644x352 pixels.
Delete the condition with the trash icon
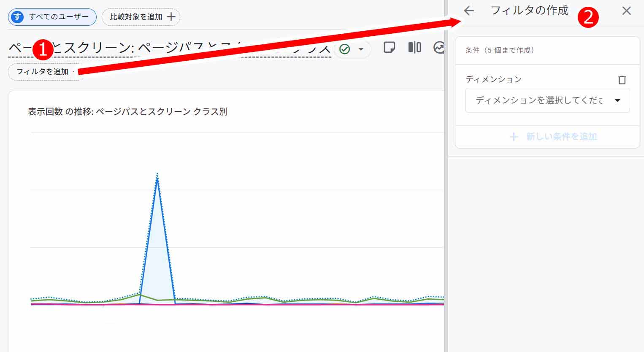click(x=622, y=80)
